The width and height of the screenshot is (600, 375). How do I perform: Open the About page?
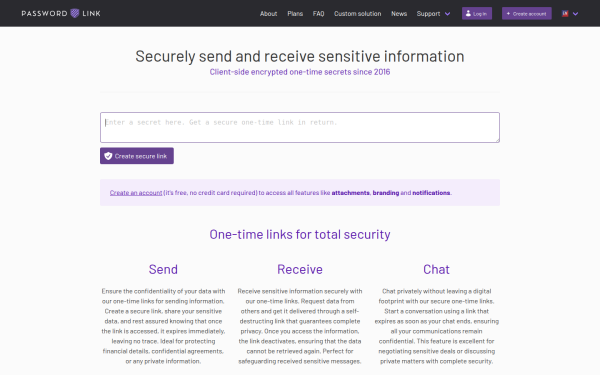[x=268, y=14]
